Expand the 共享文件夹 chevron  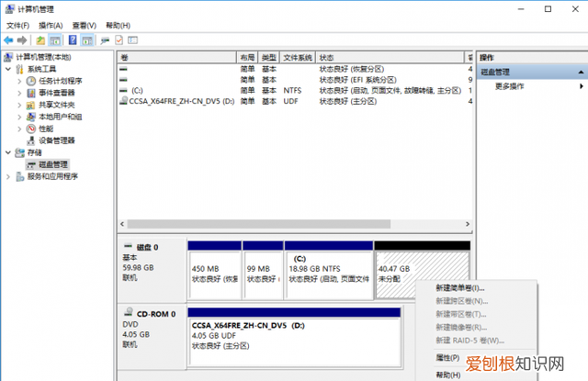(x=19, y=105)
